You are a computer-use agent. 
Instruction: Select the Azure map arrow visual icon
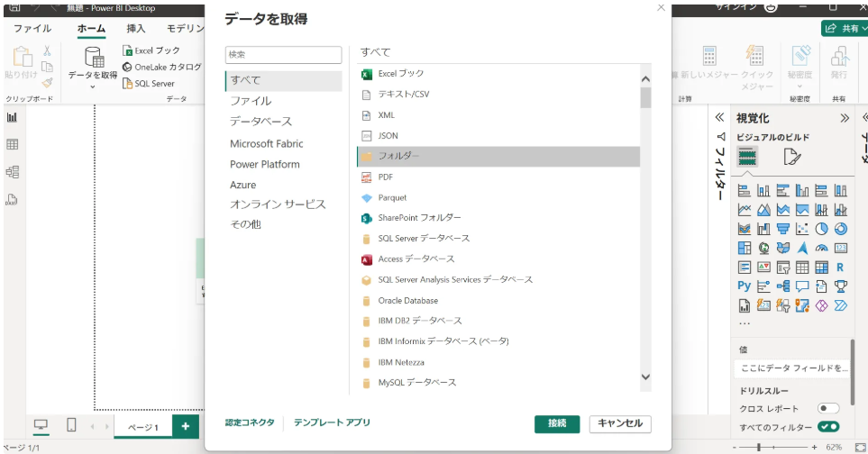(802, 249)
